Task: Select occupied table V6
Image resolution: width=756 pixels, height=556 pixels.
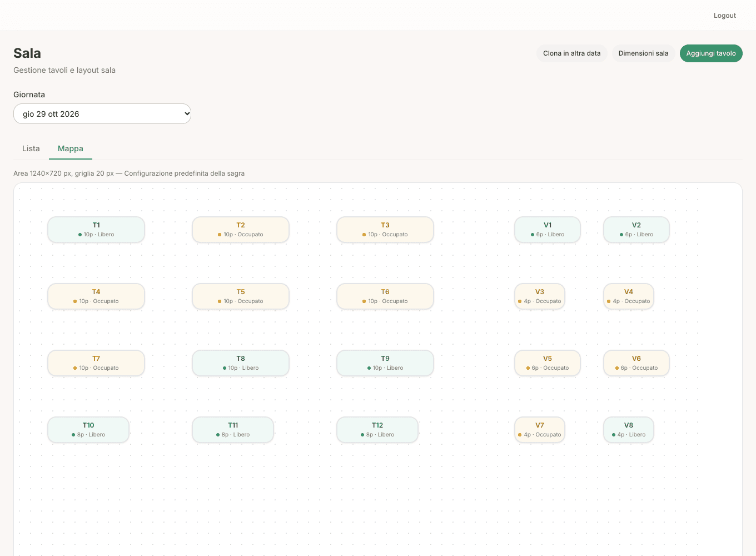Action: point(636,363)
